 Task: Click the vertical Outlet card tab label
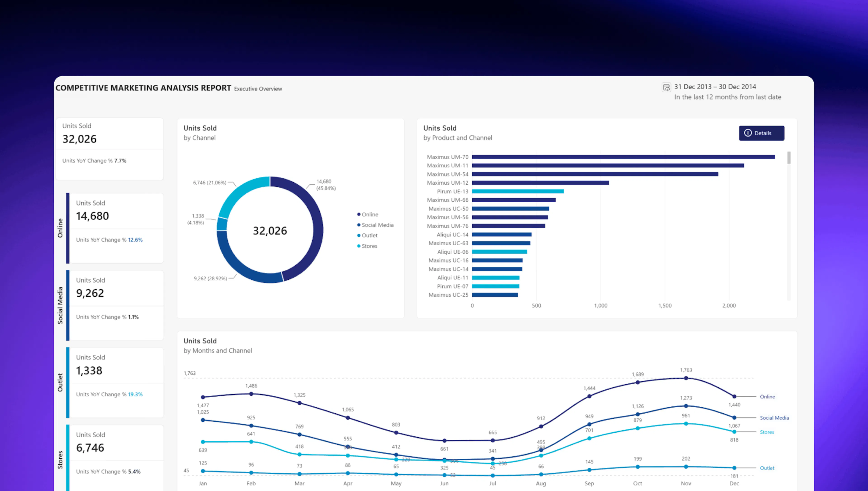coord(60,382)
